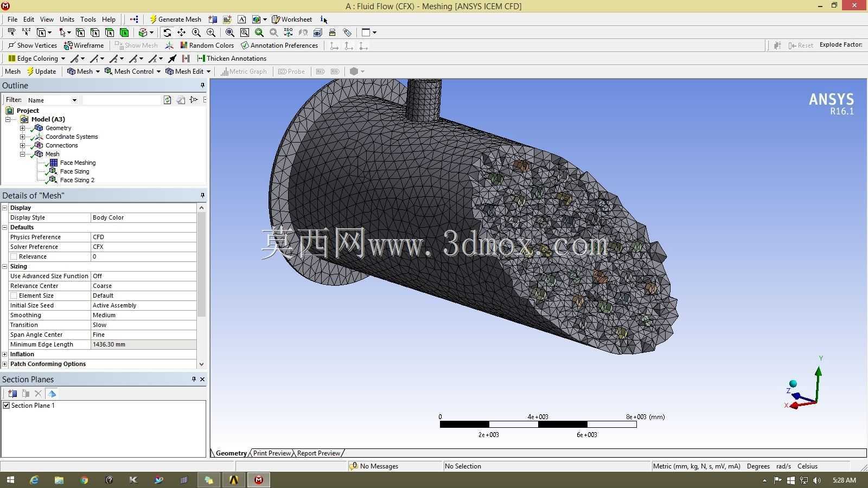The image size is (868, 488).
Task: Activate Box Zoom tool
Action: pos(211,33)
